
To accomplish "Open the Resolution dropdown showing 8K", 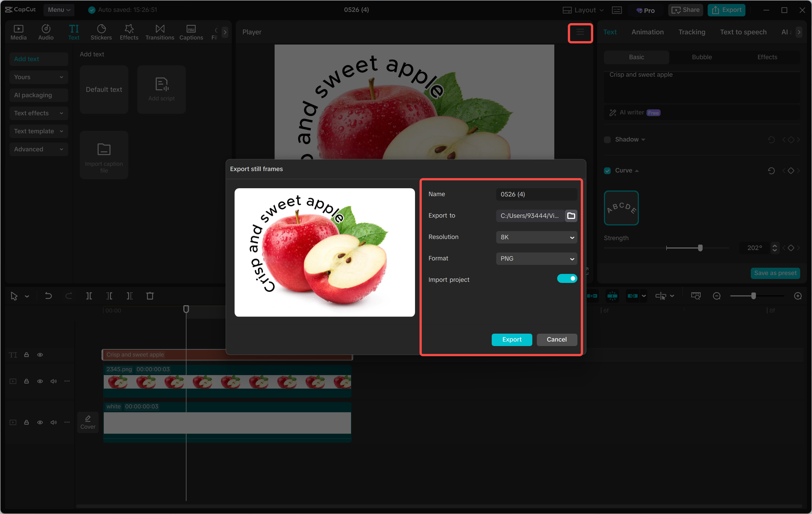I will pos(536,237).
